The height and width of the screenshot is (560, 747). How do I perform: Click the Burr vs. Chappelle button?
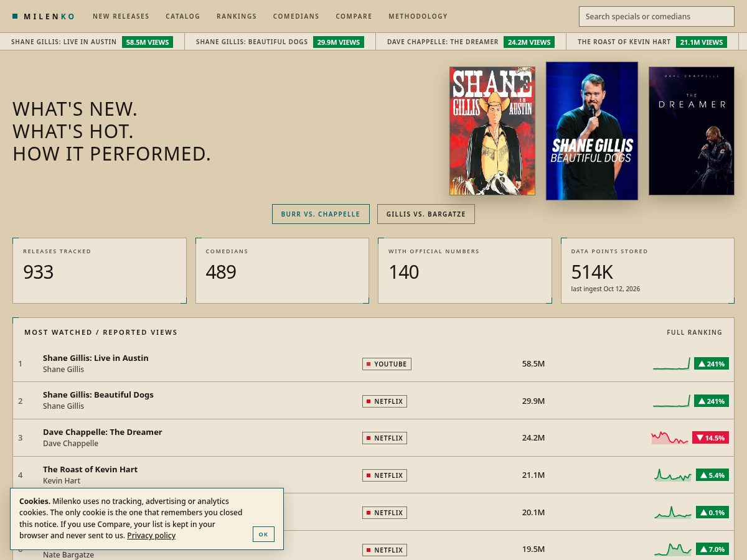coord(321,214)
